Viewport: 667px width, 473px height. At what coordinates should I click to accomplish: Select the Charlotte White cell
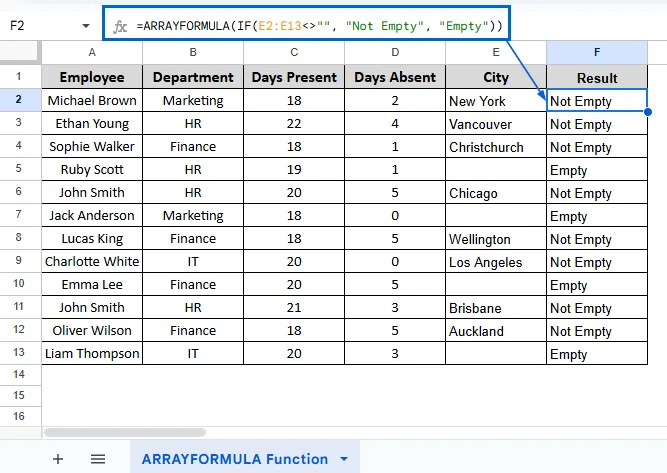(92, 261)
